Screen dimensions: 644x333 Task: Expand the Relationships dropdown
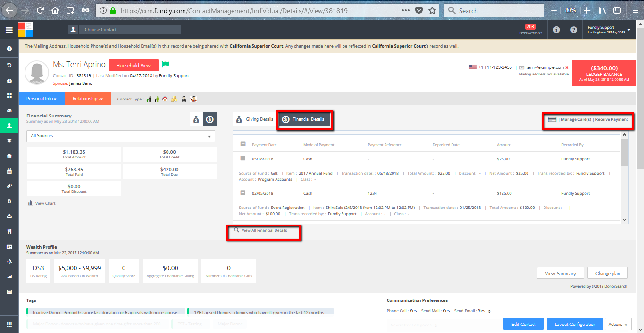88,99
